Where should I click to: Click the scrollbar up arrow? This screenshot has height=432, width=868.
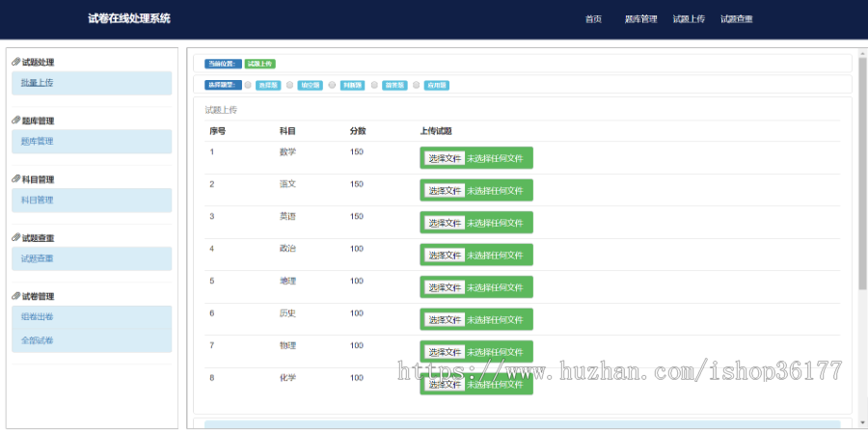pos(862,53)
